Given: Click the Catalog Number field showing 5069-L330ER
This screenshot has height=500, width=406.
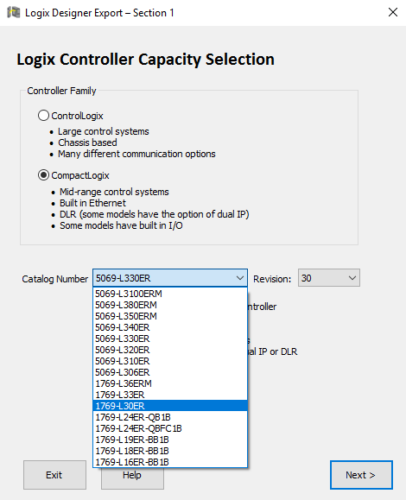Looking at the screenshot, I should pyautogui.click(x=170, y=278).
